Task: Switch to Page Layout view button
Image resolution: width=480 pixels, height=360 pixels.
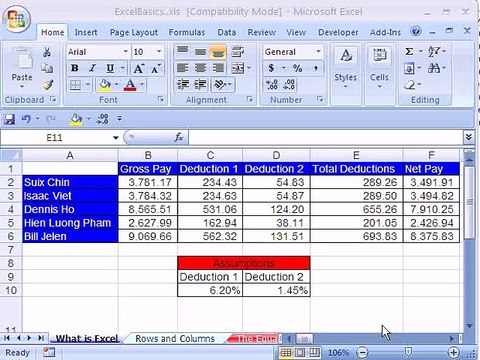Action: pyautogui.click(x=300, y=352)
